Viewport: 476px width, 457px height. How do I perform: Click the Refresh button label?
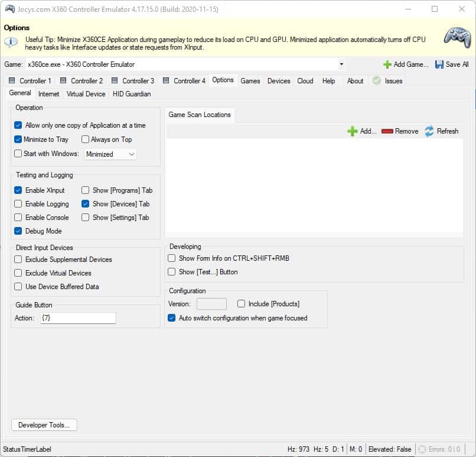pyautogui.click(x=448, y=131)
